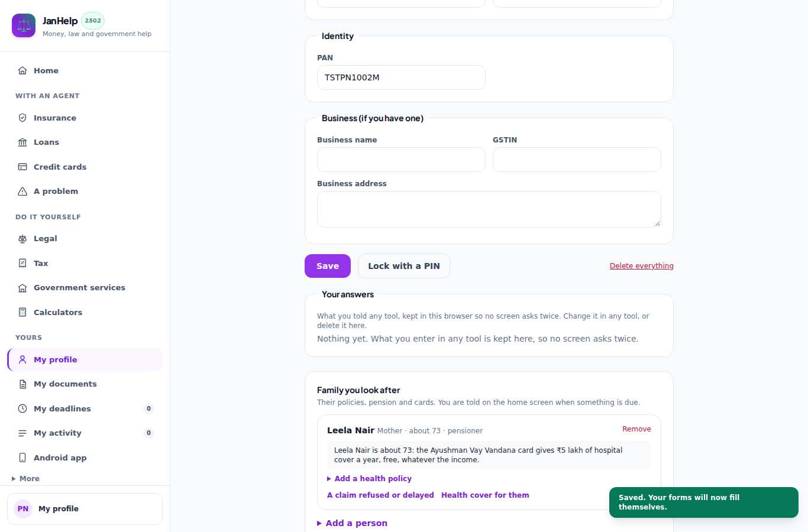This screenshot has height=532, width=808.
Task: Open Calculators in the sidebar
Action: (85, 312)
